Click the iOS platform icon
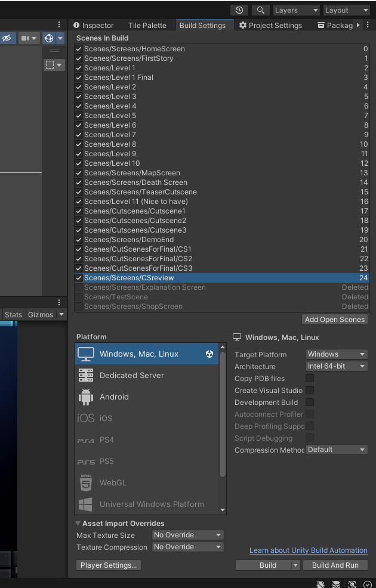Image resolution: width=376 pixels, height=588 pixels. click(x=85, y=418)
